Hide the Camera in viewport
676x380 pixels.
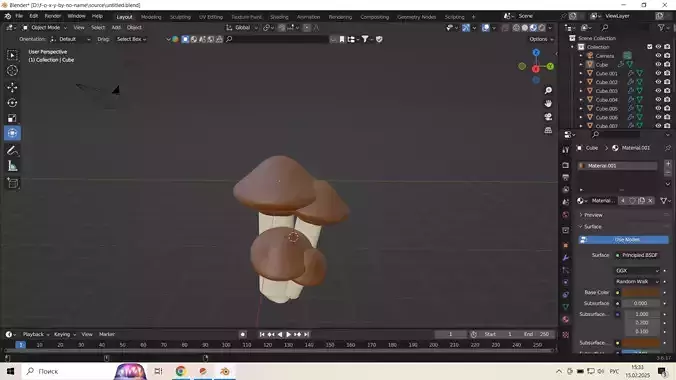pyautogui.click(x=658, y=56)
